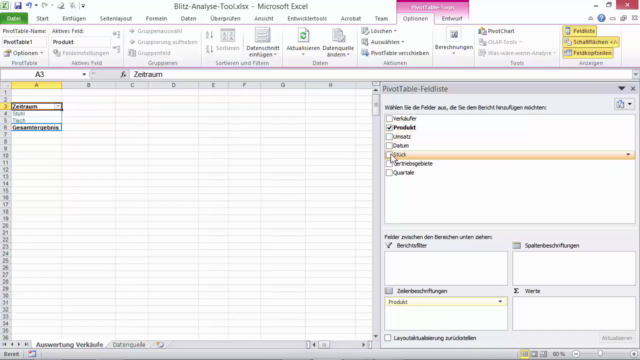Click the Aktives Feld input box
Viewport: 640px width, 360px height.
point(81,42)
